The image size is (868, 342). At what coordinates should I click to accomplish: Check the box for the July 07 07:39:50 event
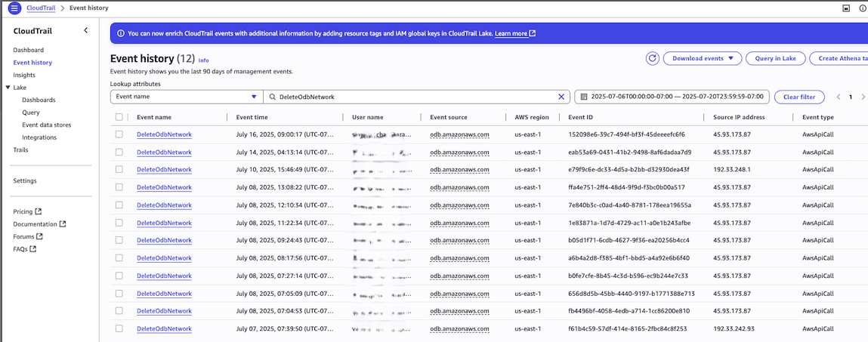(119, 328)
